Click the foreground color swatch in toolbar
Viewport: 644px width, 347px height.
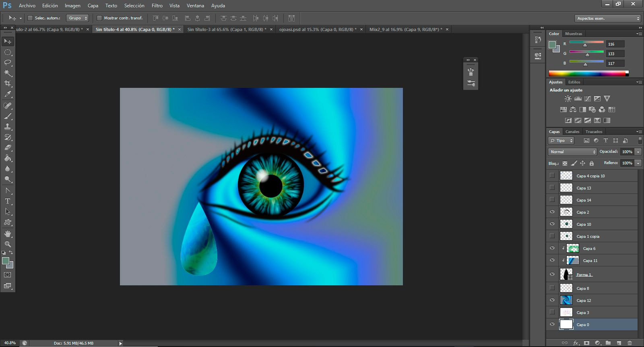(6, 261)
